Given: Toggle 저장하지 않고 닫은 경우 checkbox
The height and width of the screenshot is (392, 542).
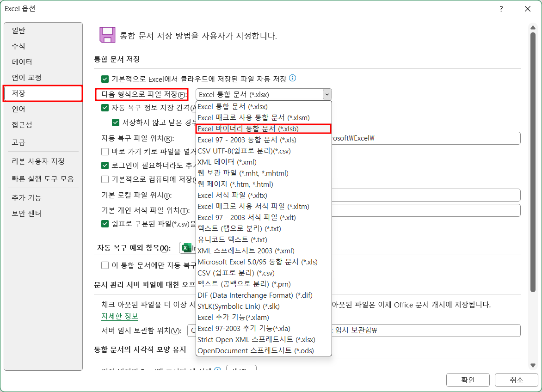Looking at the screenshot, I should pyautogui.click(x=116, y=122).
